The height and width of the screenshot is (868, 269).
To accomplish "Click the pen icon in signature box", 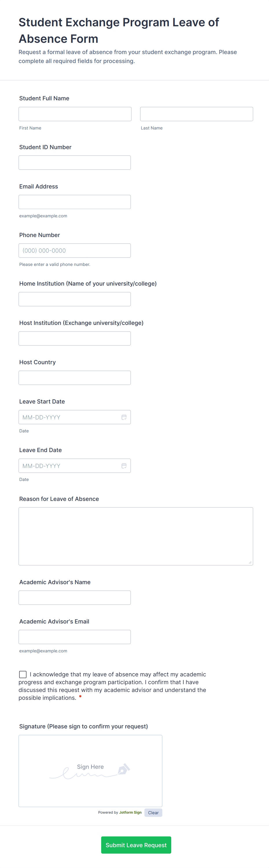I will 124,769.
